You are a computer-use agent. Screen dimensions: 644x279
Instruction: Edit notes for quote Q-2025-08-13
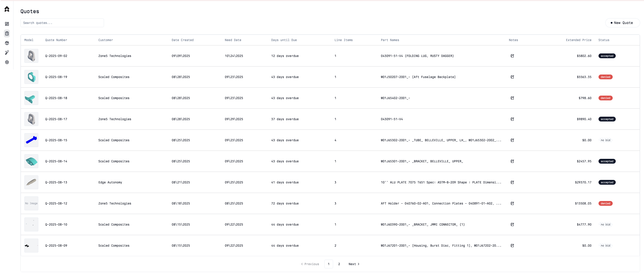tap(512, 182)
